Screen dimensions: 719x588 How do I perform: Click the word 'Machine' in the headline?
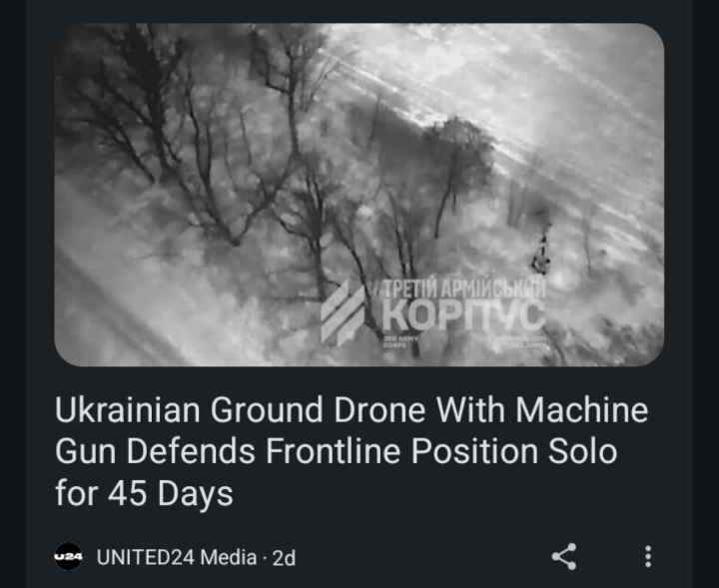point(582,409)
